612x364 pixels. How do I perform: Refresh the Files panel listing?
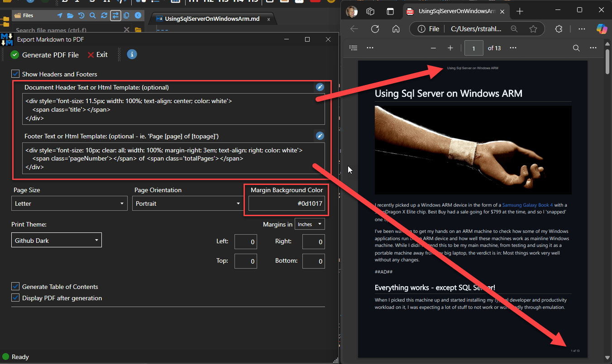pyautogui.click(x=104, y=15)
